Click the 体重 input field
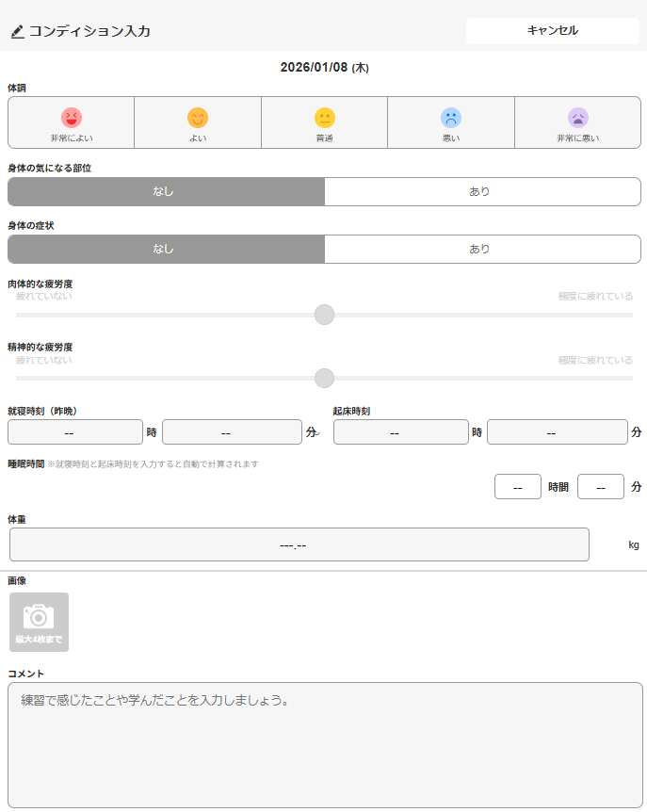This screenshot has height=812, width=647. click(299, 544)
